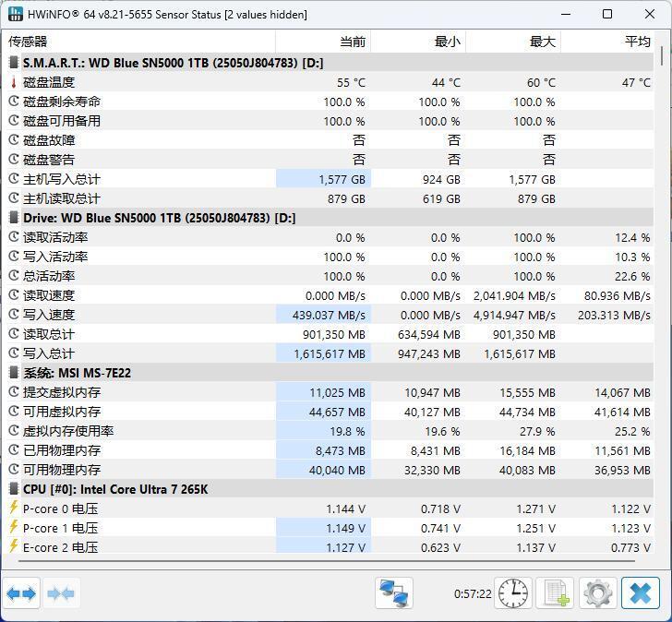Click current value 44,657 MB
This screenshot has width=672, height=622.
337,413
